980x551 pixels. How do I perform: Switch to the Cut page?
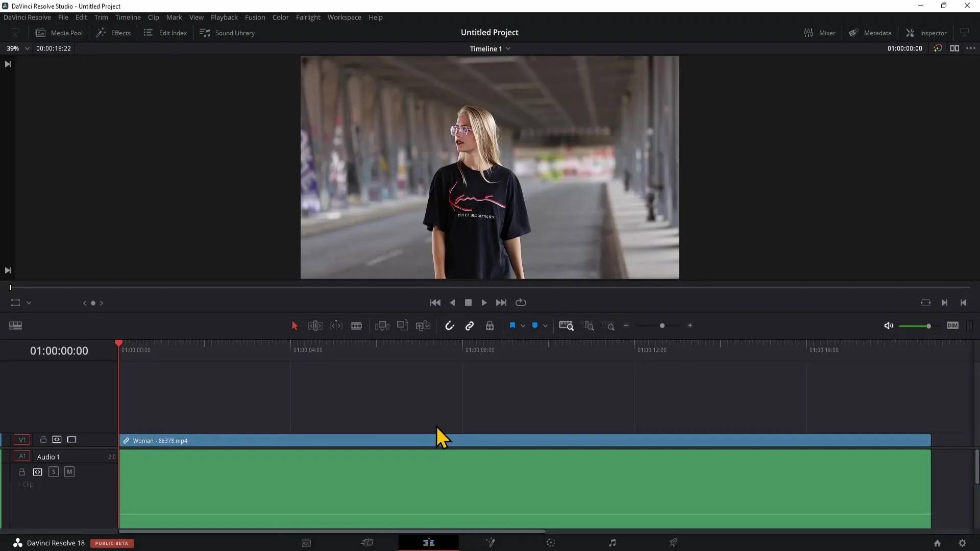[x=367, y=543]
